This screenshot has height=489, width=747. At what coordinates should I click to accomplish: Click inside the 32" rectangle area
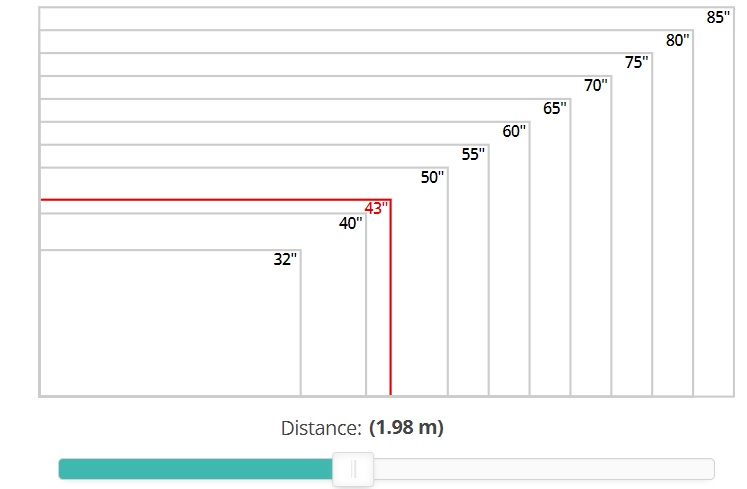tap(171, 323)
